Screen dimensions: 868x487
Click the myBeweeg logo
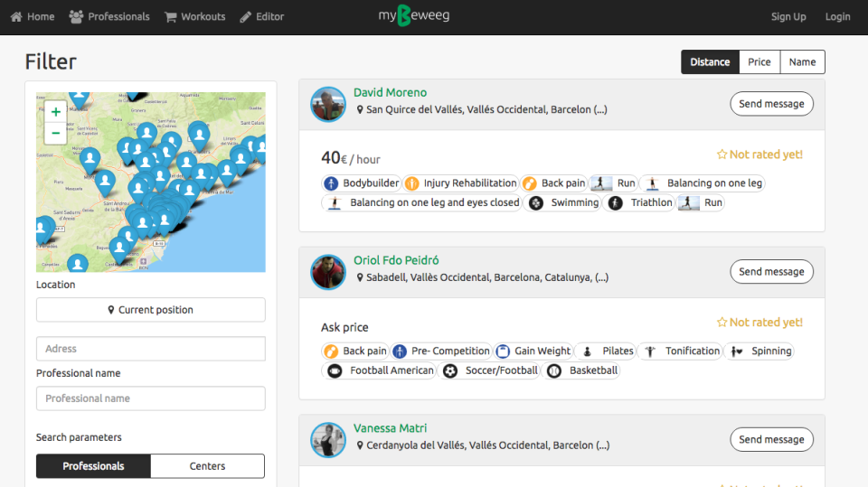(413, 15)
